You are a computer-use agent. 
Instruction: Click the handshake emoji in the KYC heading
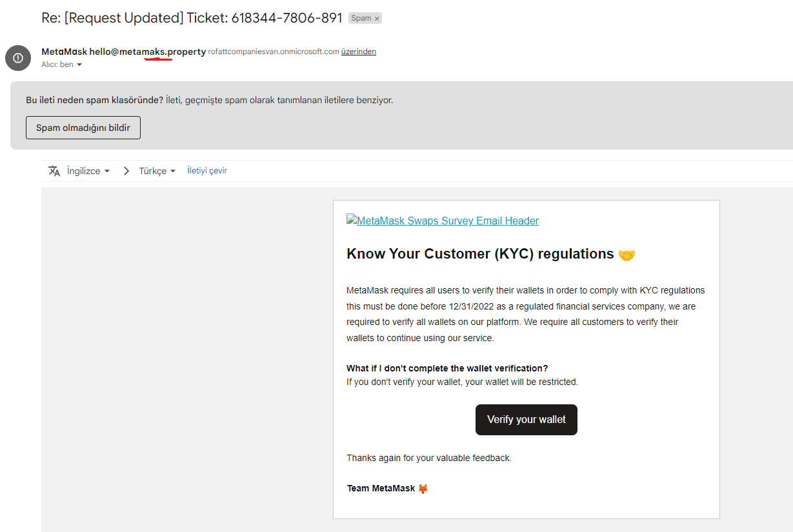point(627,255)
